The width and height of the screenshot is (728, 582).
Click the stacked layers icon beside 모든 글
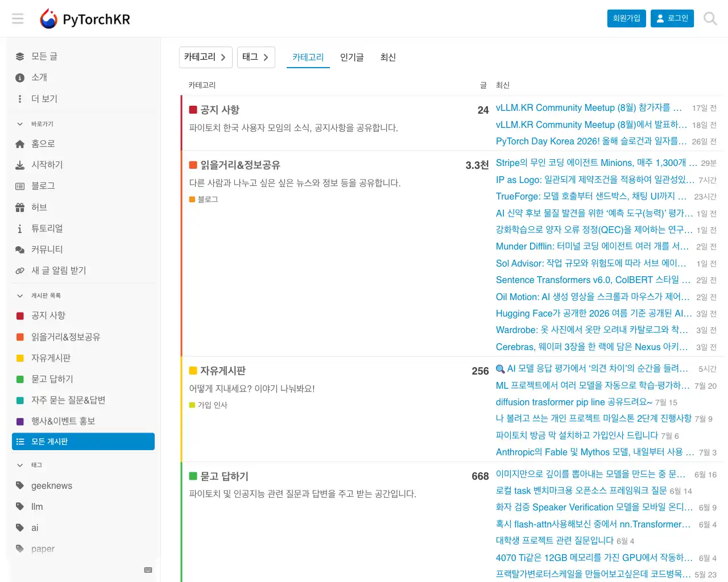click(x=20, y=56)
